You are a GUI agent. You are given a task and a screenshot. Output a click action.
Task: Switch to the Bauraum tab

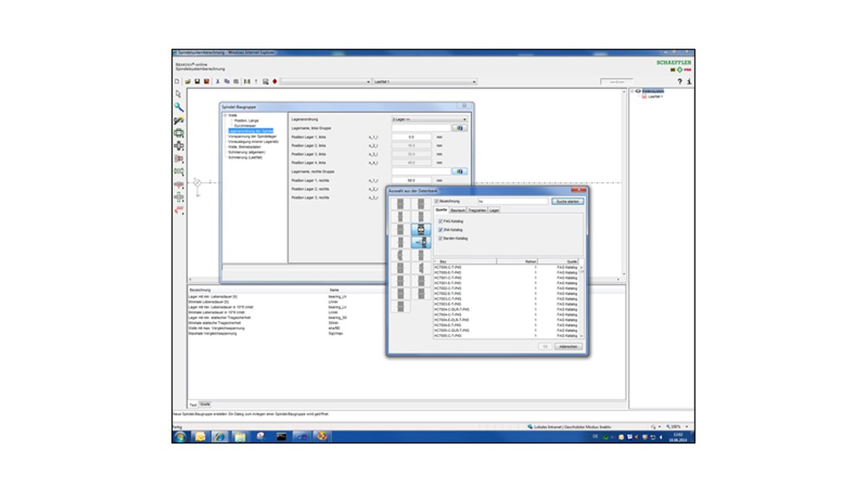click(458, 210)
